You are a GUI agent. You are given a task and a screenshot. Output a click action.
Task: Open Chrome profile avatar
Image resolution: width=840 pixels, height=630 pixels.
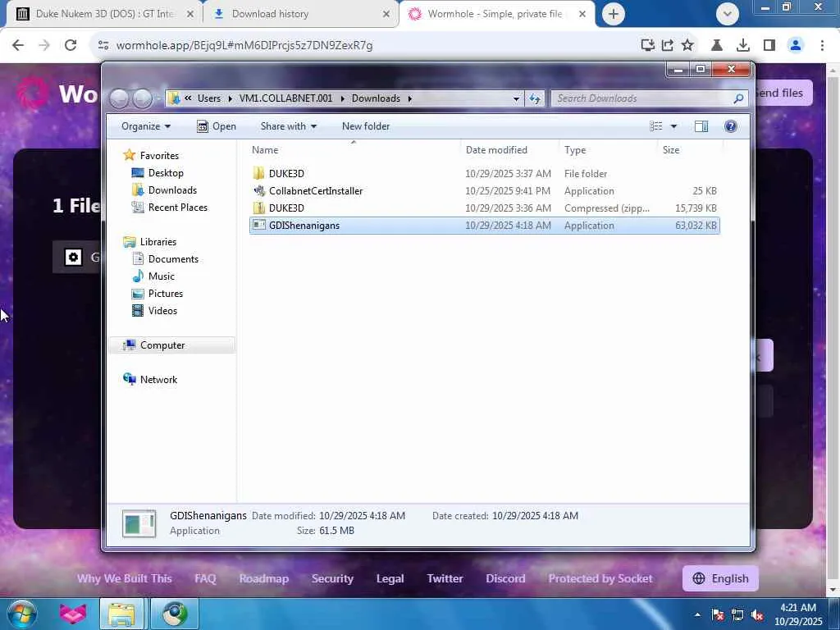796,46
